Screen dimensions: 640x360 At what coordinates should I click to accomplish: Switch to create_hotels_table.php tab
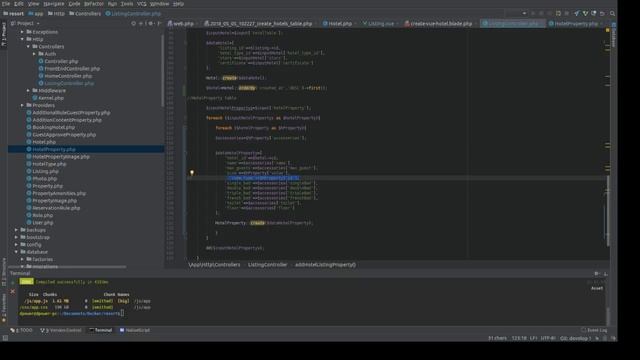[258, 24]
